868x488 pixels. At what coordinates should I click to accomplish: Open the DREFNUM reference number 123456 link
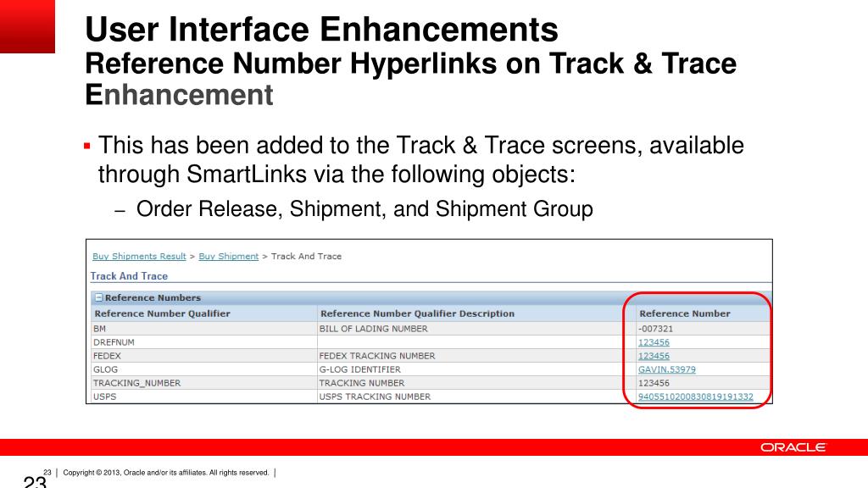point(654,342)
